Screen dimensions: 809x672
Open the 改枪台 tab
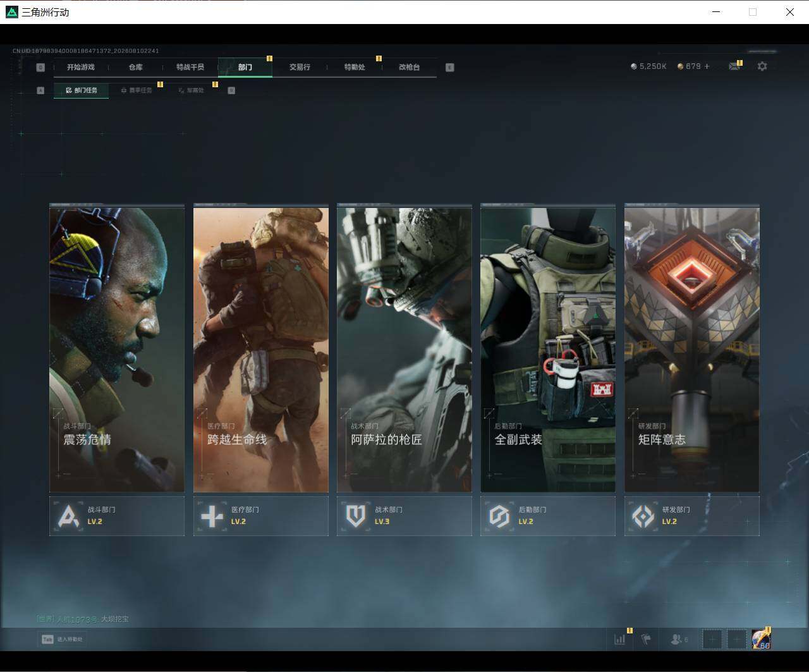click(x=410, y=67)
